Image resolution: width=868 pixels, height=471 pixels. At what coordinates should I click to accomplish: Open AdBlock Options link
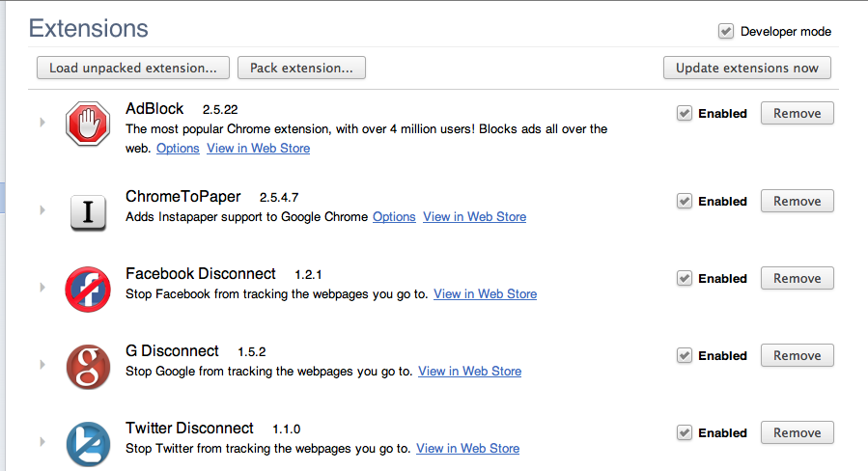[x=178, y=149]
